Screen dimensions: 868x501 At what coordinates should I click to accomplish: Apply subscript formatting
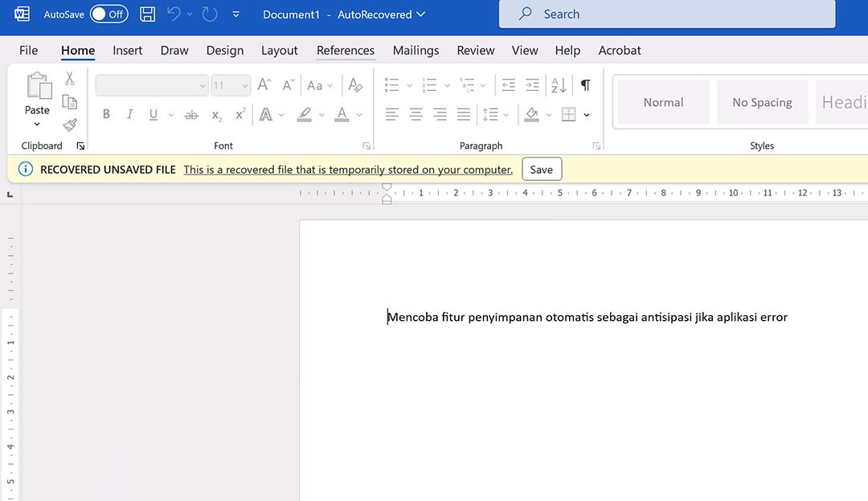pos(215,116)
